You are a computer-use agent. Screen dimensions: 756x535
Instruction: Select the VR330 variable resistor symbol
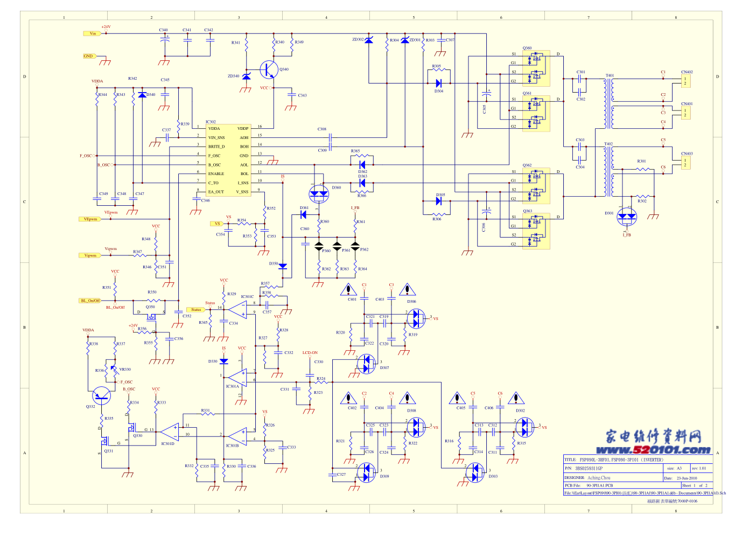113,369
